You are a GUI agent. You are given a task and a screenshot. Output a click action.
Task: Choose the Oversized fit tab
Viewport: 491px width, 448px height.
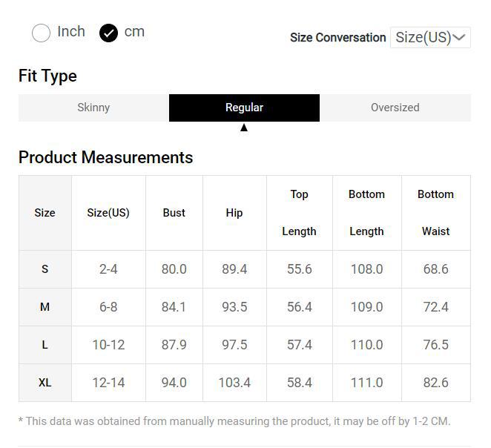click(395, 108)
